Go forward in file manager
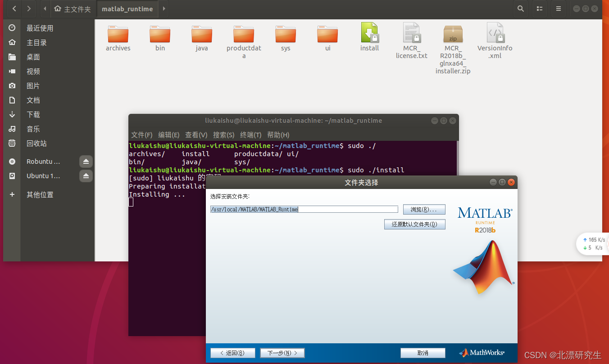 [x=29, y=9]
